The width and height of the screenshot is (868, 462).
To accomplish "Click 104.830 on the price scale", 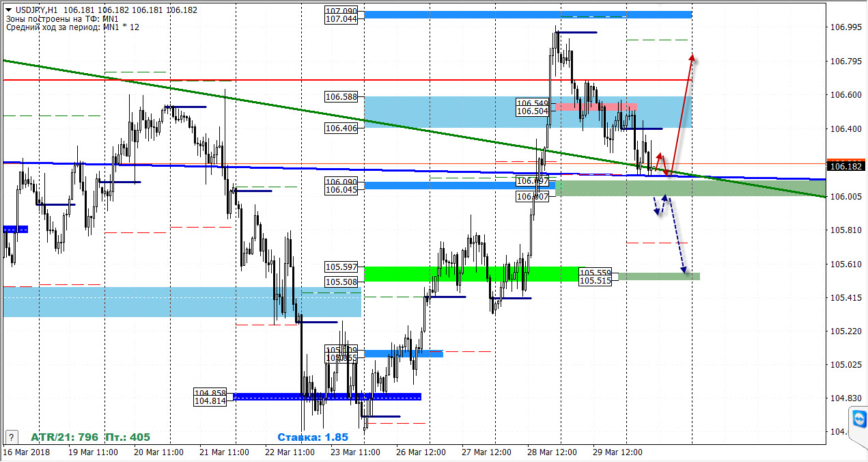I will pyautogui.click(x=845, y=398).
